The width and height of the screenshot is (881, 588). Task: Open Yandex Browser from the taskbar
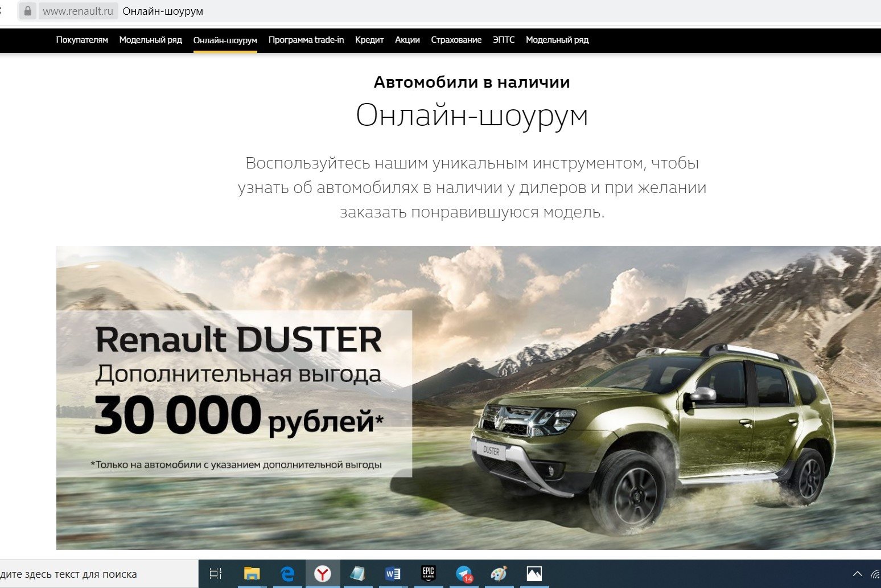point(323,574)
